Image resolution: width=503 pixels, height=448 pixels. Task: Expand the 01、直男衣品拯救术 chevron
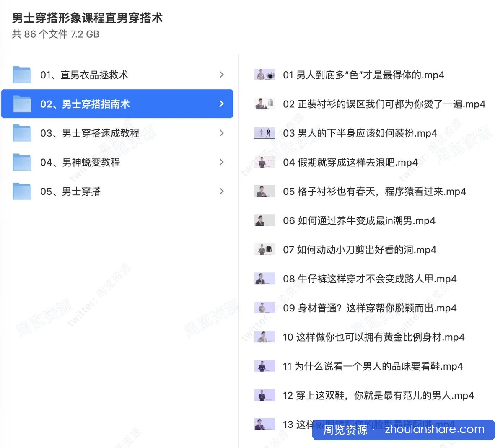(x=222, y=75)
